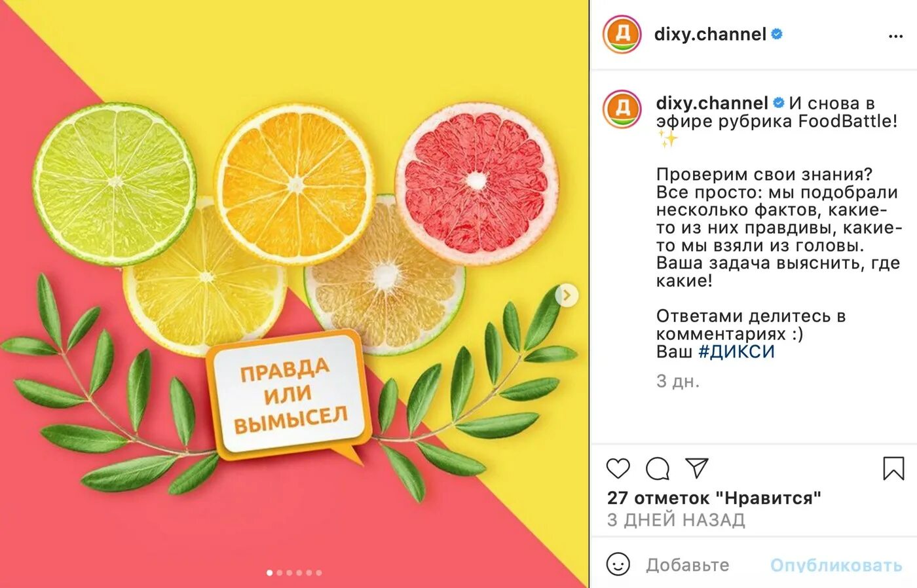917x588 pixels.
Task: Like the post with the heart icon
Action: (x=618, y=468)
